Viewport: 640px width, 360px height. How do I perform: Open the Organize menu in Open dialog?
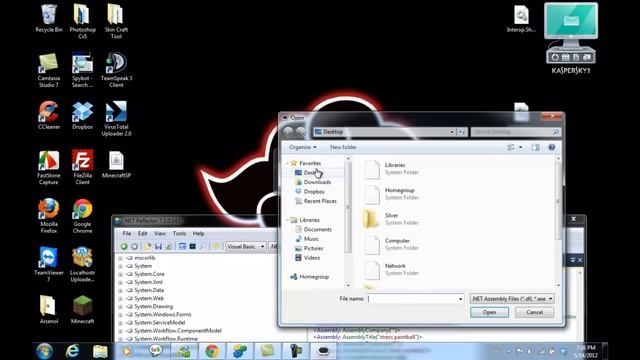click(x=302, y=147)
